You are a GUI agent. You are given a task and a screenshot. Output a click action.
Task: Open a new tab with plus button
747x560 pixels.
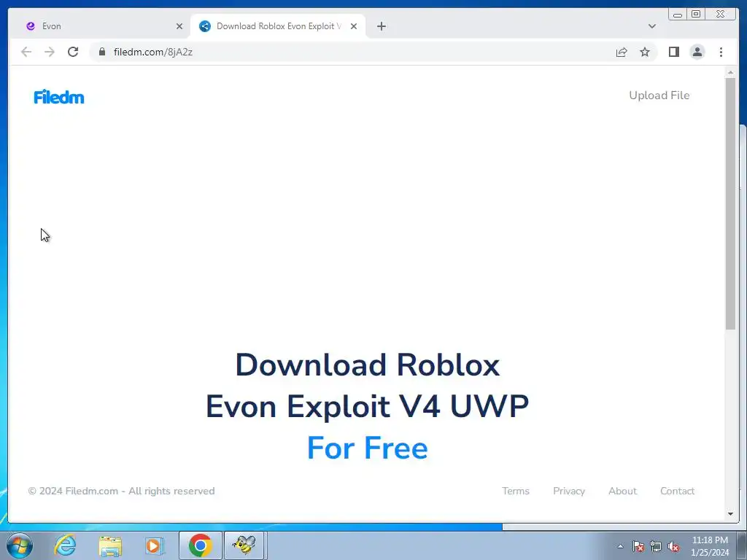pos(381,26)
